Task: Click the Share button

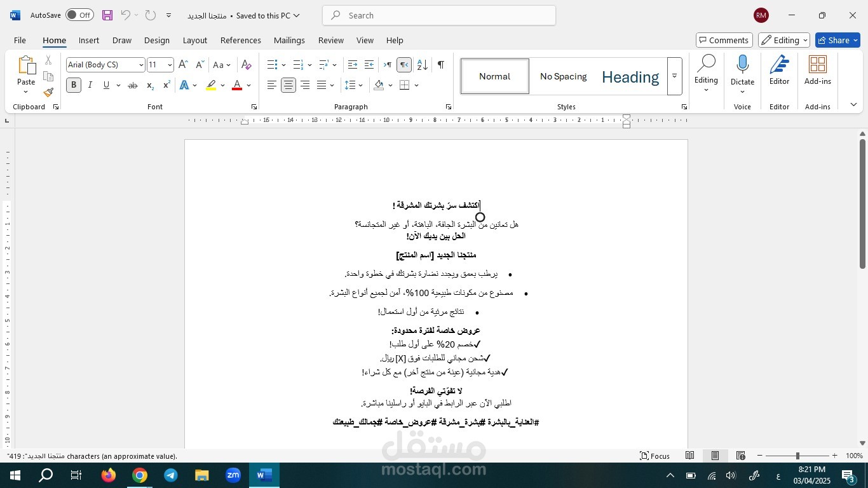Action: 837,40
